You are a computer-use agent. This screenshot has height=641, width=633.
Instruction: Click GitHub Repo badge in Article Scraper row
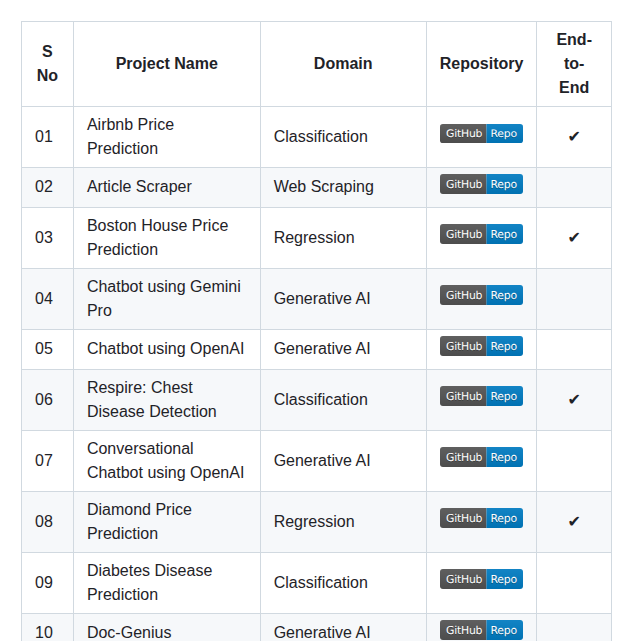click(x=481, y=185)
